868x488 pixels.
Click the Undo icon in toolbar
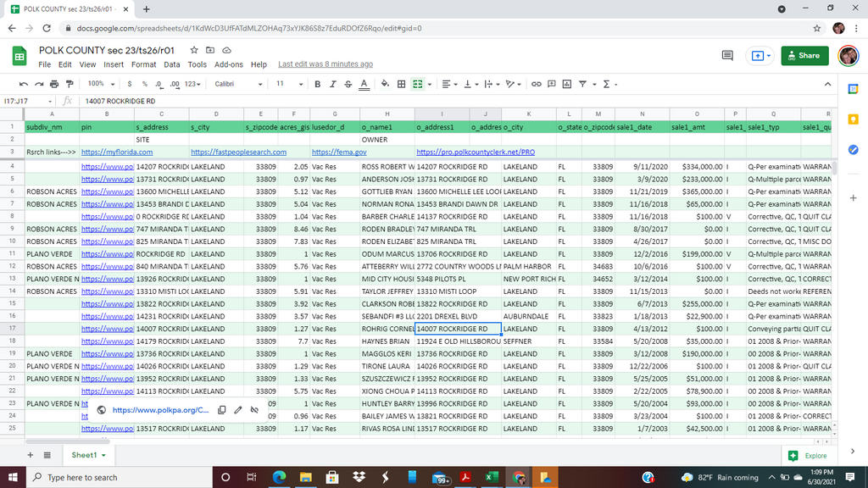(x=23, y=84)
